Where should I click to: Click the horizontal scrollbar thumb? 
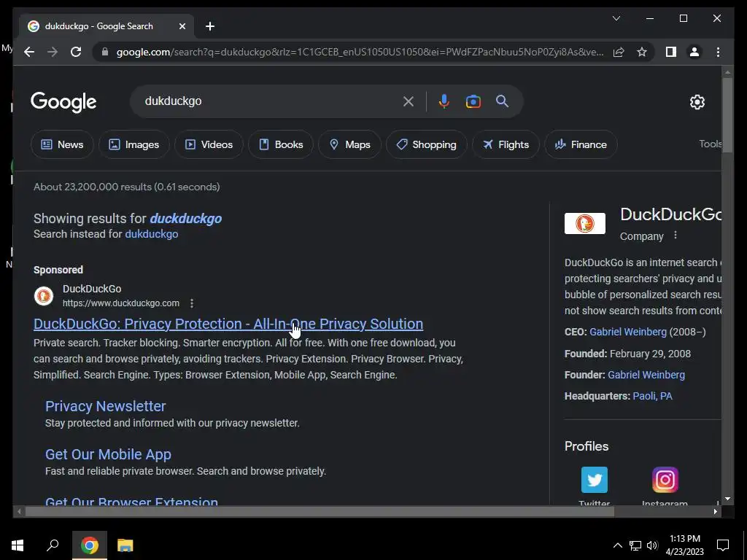tap(320, 512)
